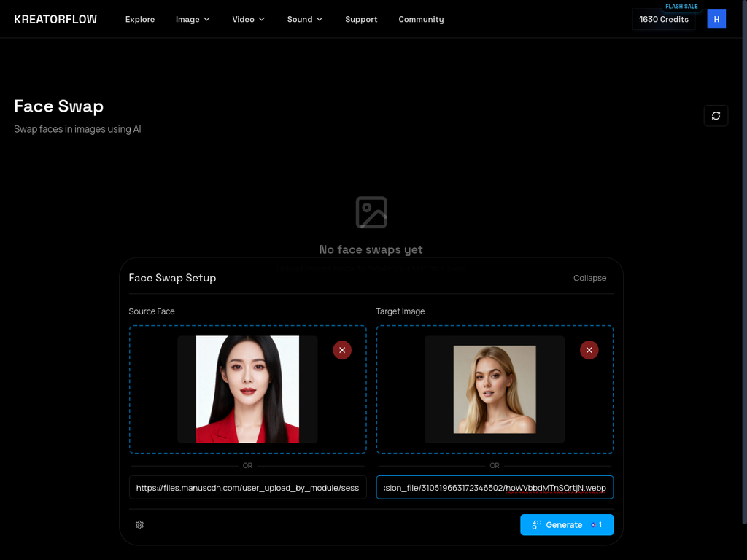Viewport: 747px width, 560px height.
Task: Open the Video dropdown
Action: (248, 19)
